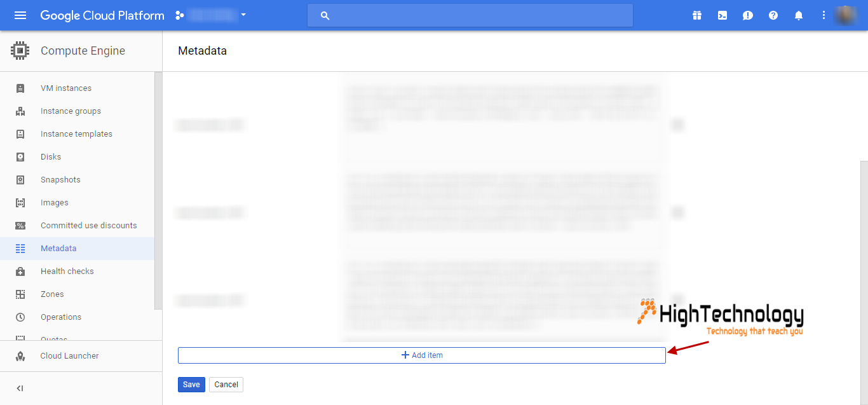Open Operations page
This screenshot has width=868, height=405.
[61, 317]
